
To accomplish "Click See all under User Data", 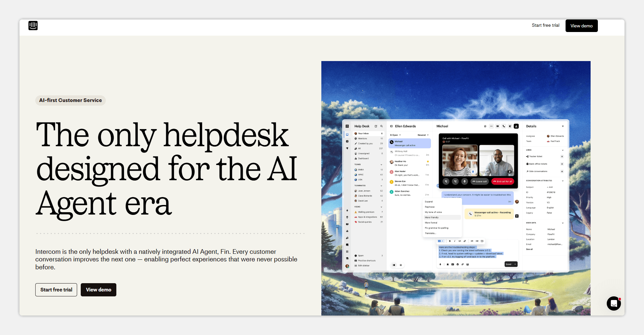I will (529, 249).
